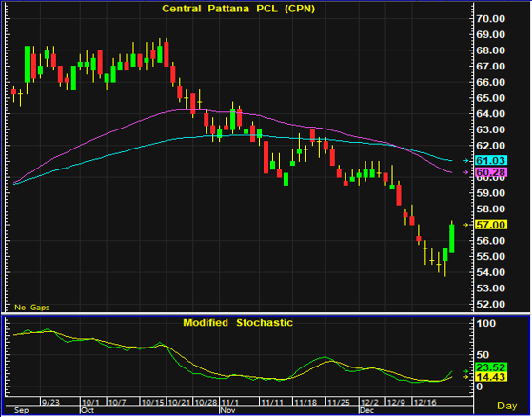Select the green 23.52 stochastic value label
This screenshot has width=532, height=417.
click(491, 367)
